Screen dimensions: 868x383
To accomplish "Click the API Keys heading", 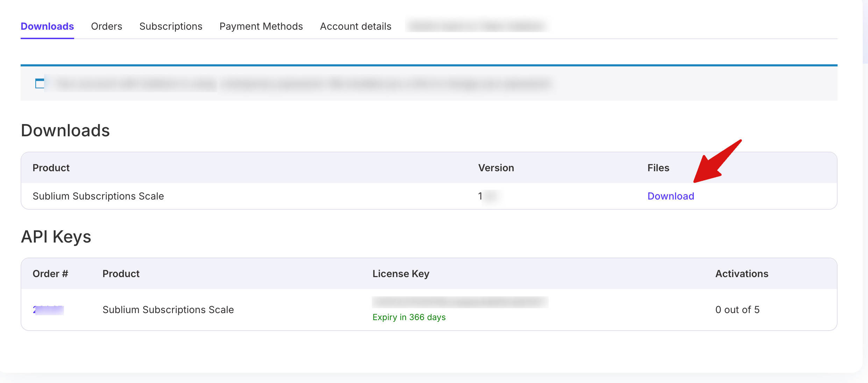I will click(x=56, y=237).
